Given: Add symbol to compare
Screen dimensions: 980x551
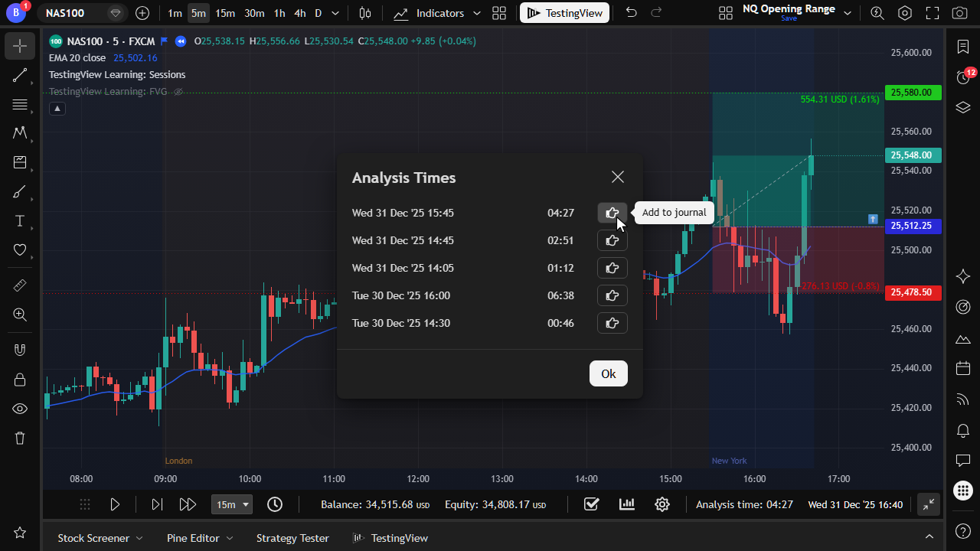Looking at the screenshot, I should click(142, 13).
